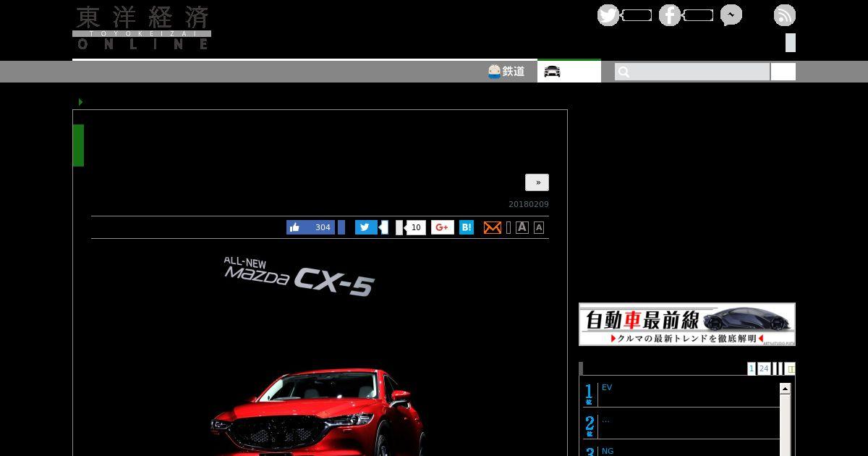The width and height of the screenshot is (868, 456).
Task: Email the article with envelope icon
Action: click(x=493, y=227)
